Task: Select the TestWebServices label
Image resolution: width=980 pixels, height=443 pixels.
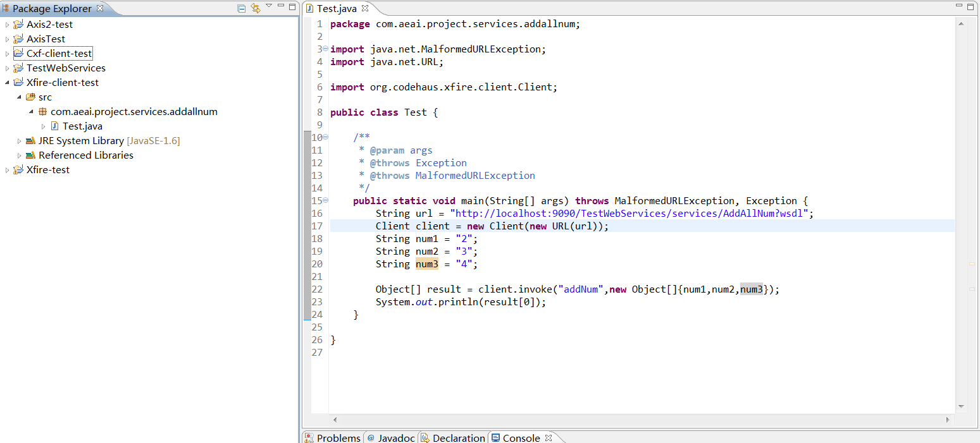Action: [x=66, y=68]
